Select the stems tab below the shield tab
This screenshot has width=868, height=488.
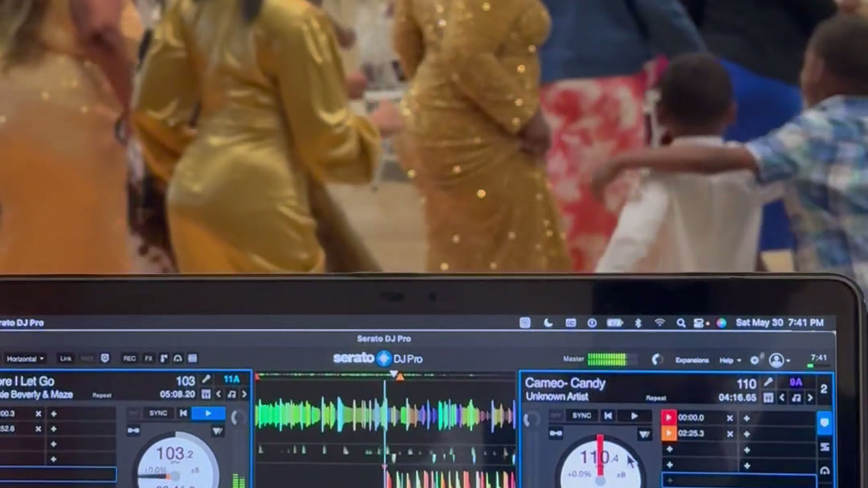[x=825, y=447]
